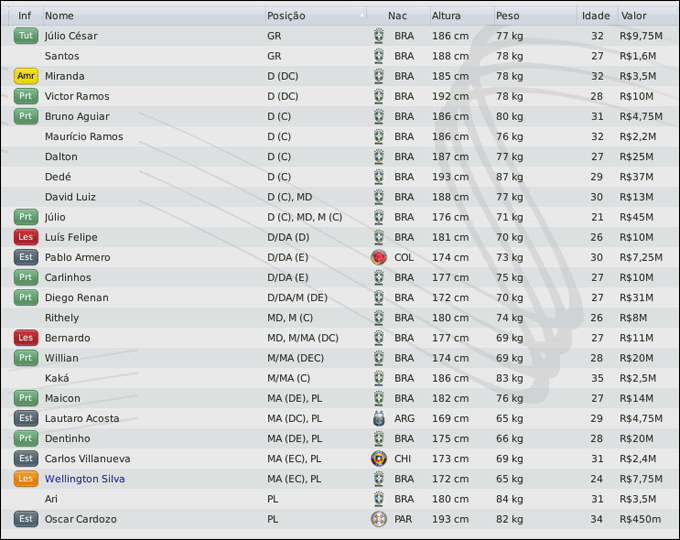The width and height of the screenshot is (680, 540).
Task: Click the Inf column header
Action: (24, 16)
